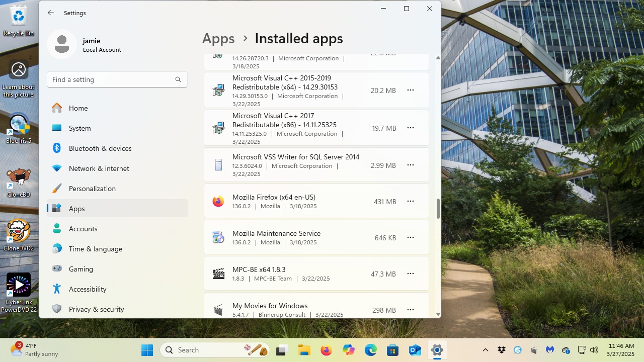This screenshot has width=644, height=362.
Task: Select the Apps sidebar item
Action: (x=117, y=209)
